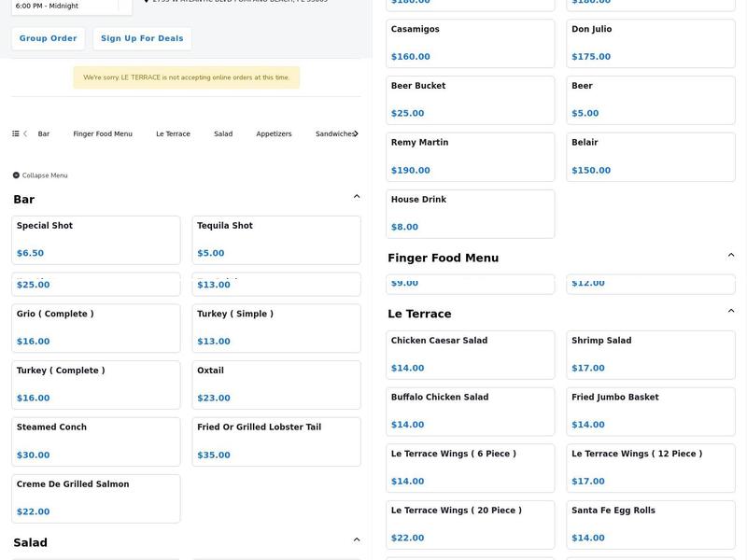Jump to the Appetizers category tab
The image size is (747, 560).
point(274,134)
